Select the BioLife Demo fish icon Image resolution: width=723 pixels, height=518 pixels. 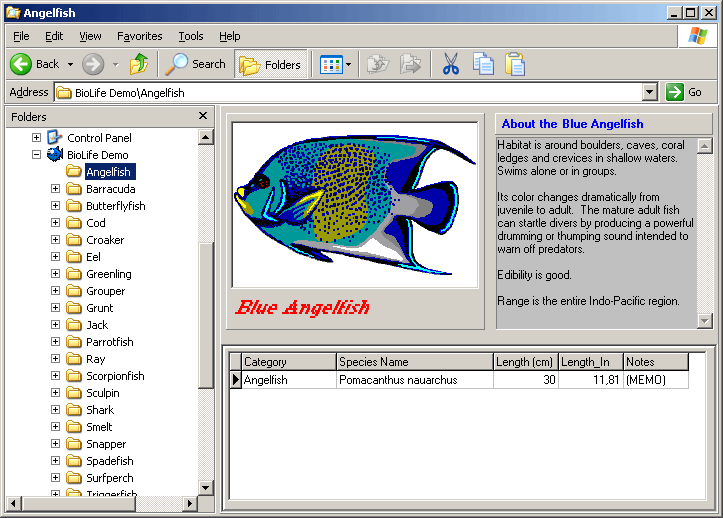[x=55, y=155]
